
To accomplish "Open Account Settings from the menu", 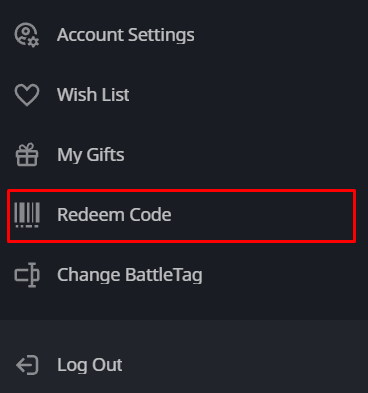I will click(x=184, y=35).
